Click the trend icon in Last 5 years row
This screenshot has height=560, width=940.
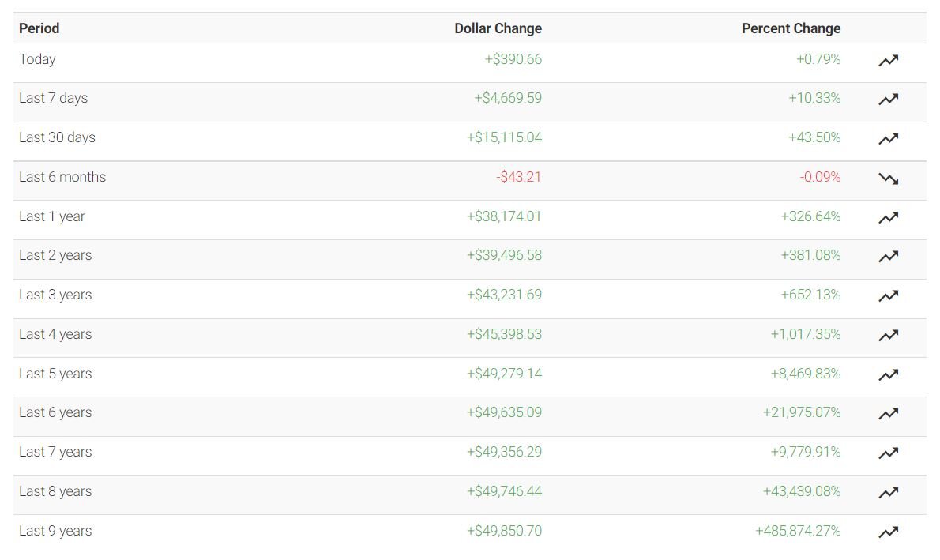(x=889, y=374)
